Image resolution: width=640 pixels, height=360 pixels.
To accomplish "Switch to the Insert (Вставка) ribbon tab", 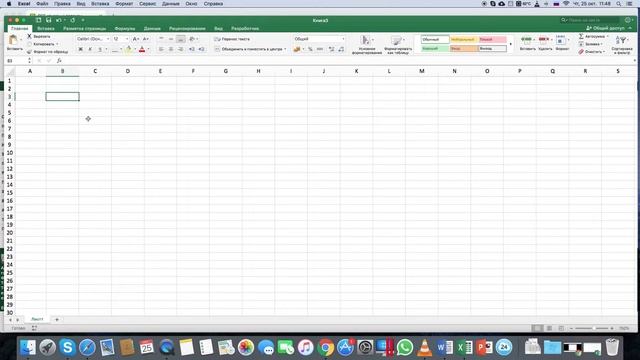I will coord(46,29).
